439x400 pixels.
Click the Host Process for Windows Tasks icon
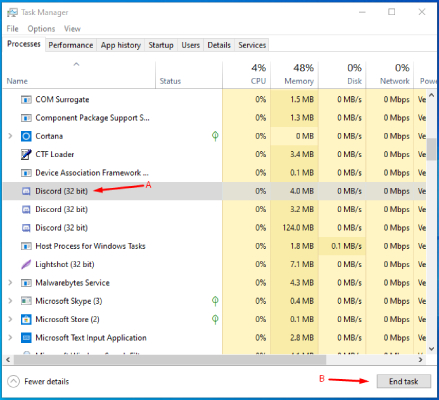(x=26, y=246)
